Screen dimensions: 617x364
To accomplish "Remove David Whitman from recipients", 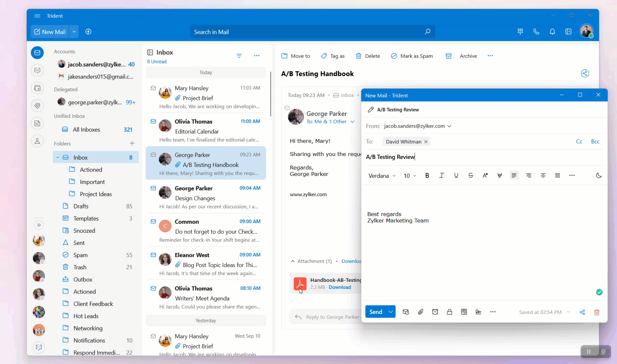I will point(426,142).
